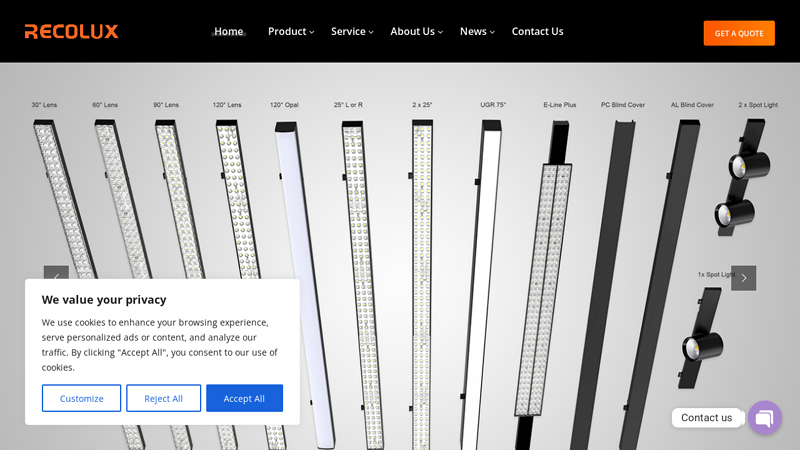This screenshot has height=450, width=800.
Task: Select the 25° L or R label
Action: click(348, 105)
